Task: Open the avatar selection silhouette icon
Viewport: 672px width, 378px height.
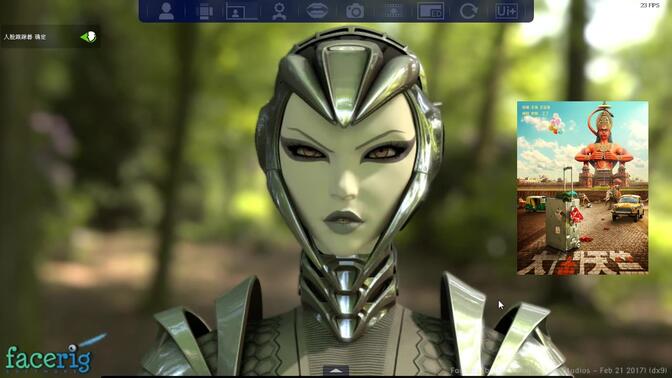Action: point(166,11)
